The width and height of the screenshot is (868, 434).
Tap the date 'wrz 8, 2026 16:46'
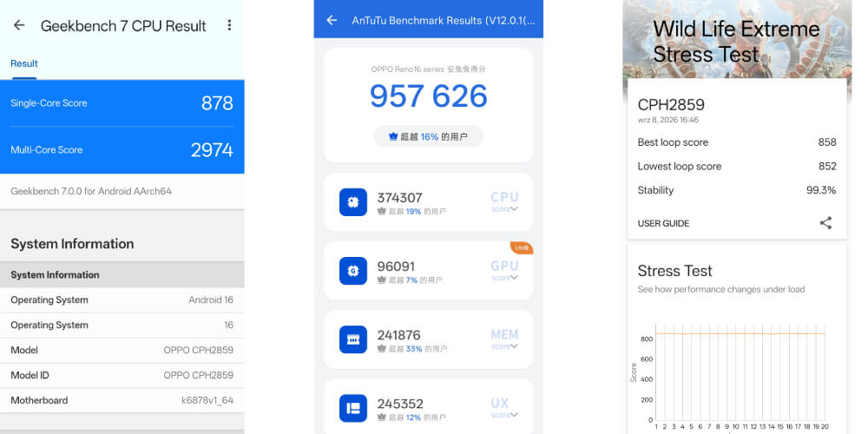[668, 120]
